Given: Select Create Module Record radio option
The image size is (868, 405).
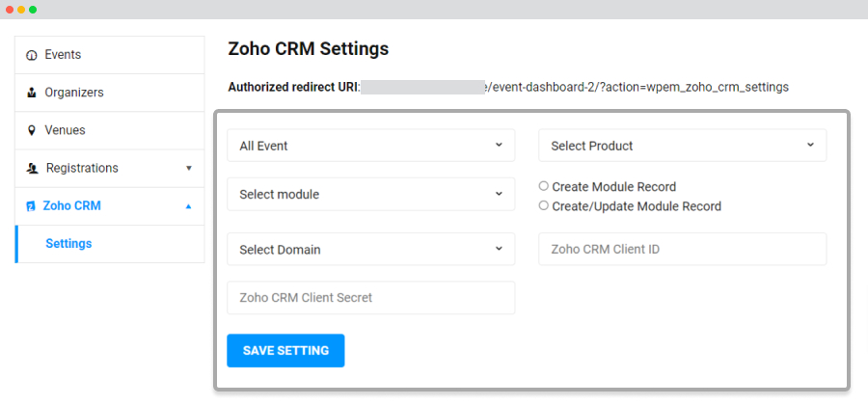Looking at the screenshot, I should coord(544,186).
